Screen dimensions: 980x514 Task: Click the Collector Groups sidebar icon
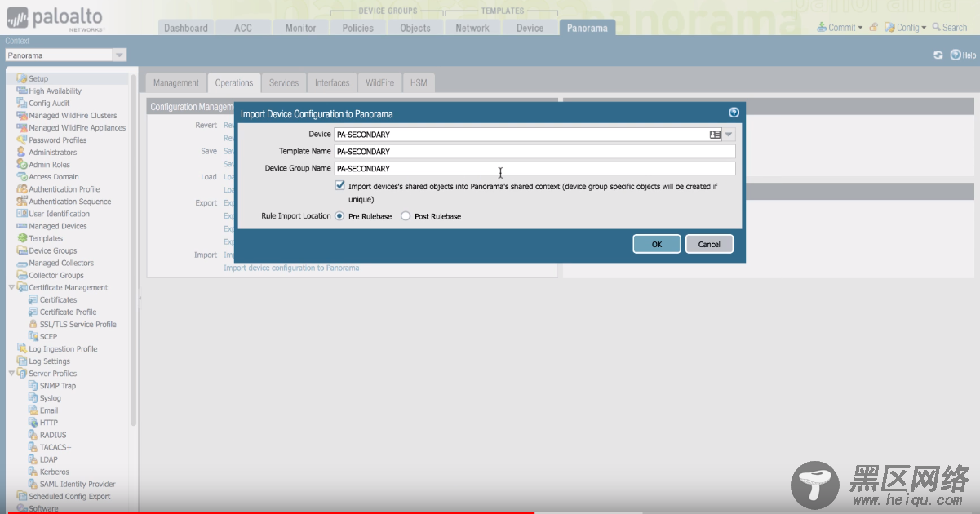click(x=22, y=275)
